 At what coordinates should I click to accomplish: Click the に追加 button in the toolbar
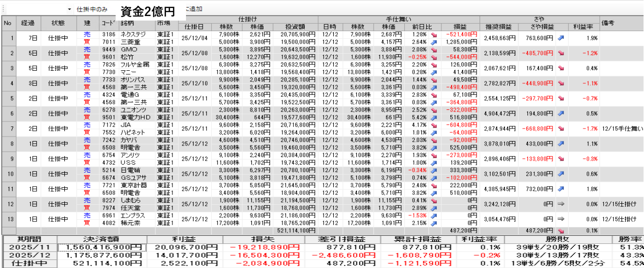pyautogui.click(x=194, y=9)
